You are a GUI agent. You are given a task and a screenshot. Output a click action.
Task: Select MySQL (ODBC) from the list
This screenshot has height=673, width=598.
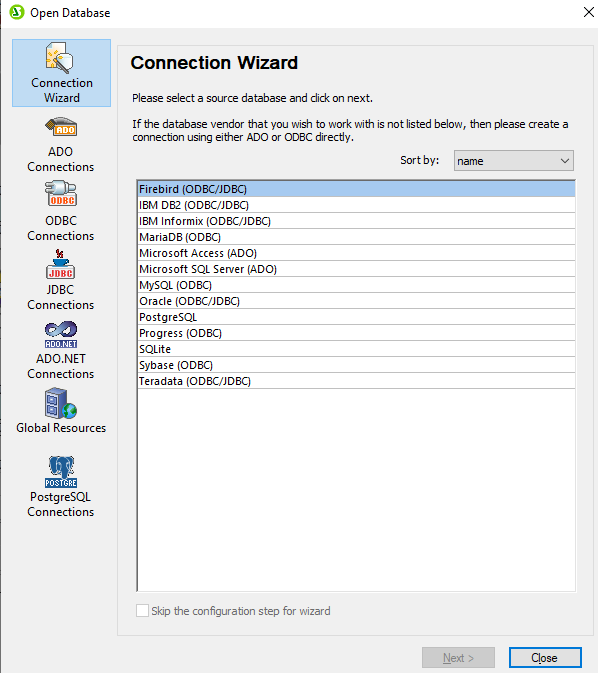[x=356, y=285]
